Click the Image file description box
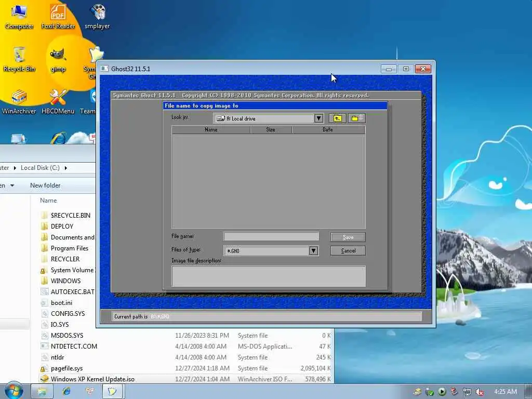This screenshot has width=532, height=399. click(x=269, y=276)
